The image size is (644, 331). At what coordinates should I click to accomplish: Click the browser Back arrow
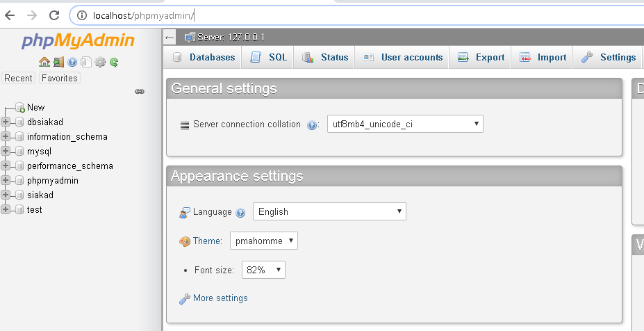click(10, 15)
